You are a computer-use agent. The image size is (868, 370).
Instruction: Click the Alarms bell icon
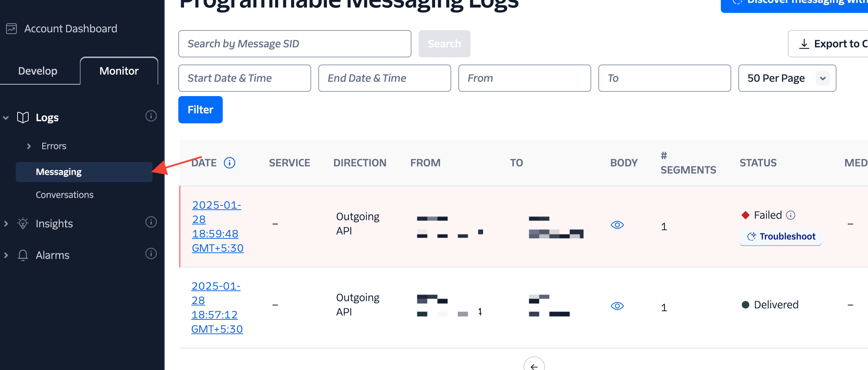coord(23,255)
